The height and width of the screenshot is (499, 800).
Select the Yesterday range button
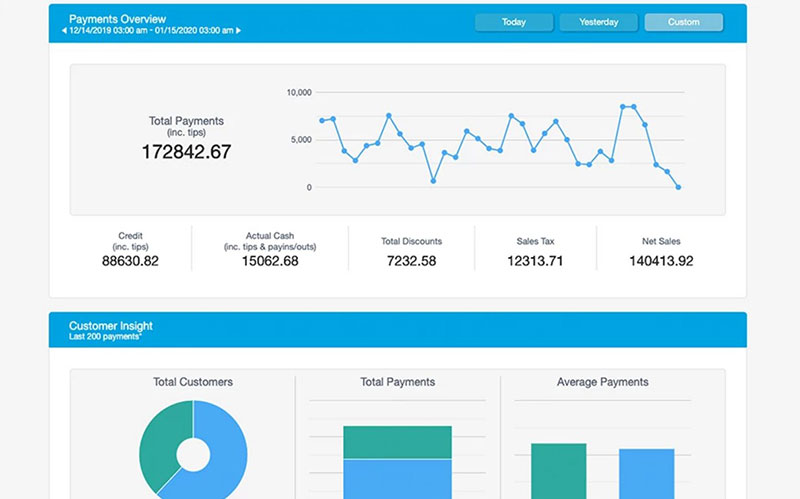[x=598, y=22]
